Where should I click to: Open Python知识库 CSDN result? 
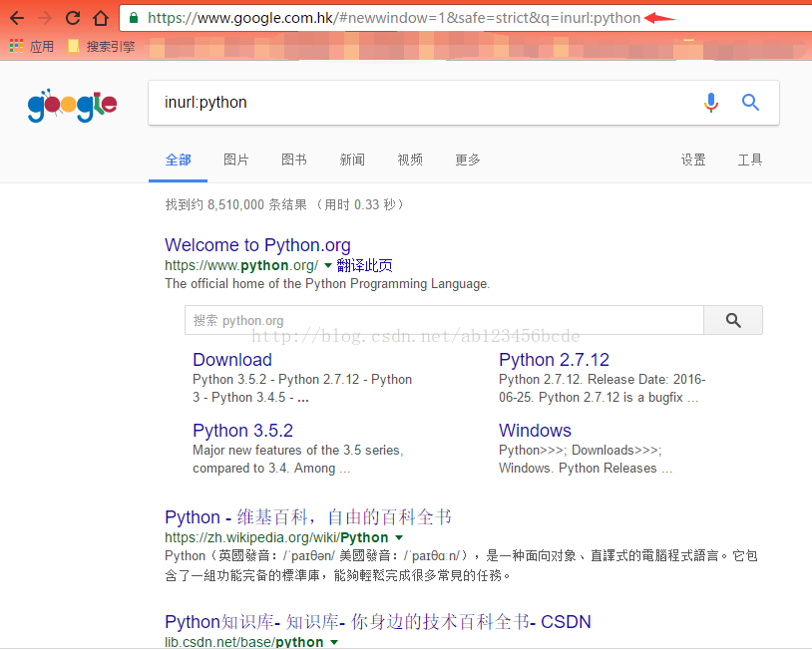click(378, 621)
